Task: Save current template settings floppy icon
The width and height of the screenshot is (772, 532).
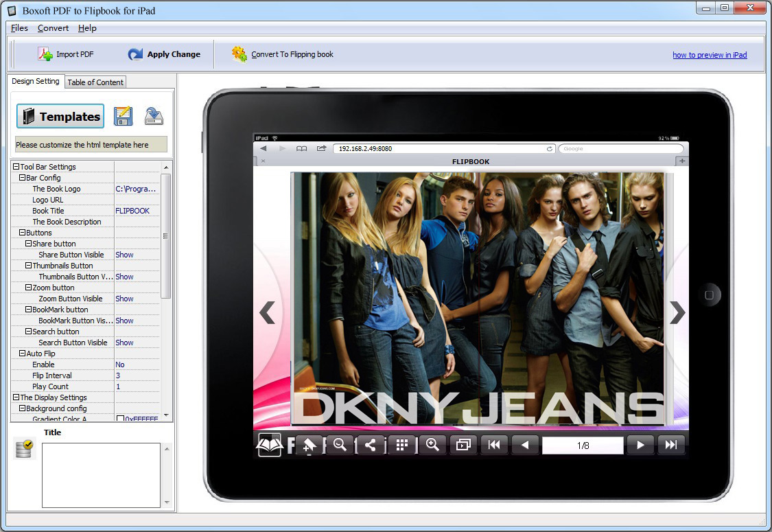Action: (123, 116)
